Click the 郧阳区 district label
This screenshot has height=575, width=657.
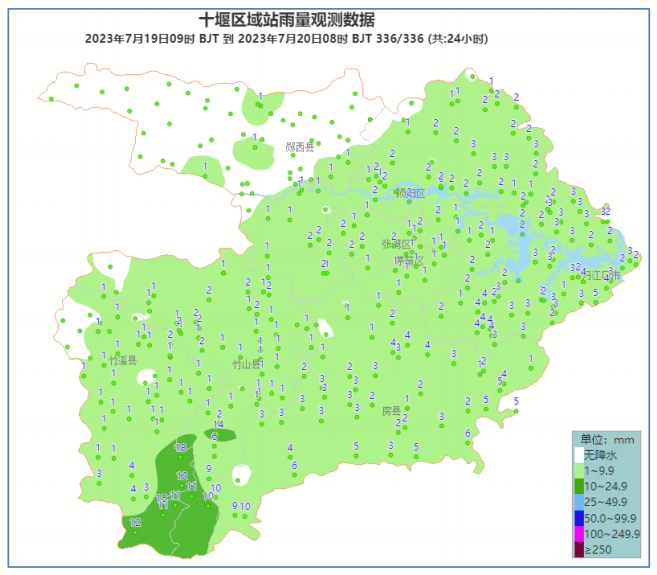[411, 193]
